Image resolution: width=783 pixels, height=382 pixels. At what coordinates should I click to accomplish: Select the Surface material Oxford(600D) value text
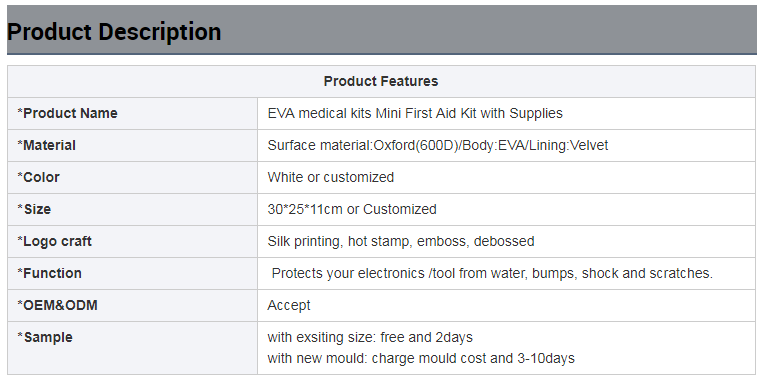pos(438,145)
